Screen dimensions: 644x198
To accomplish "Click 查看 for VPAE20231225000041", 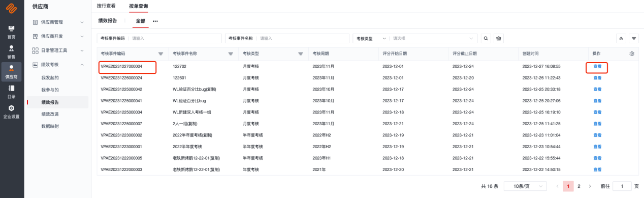I will [x=597, y=101].
